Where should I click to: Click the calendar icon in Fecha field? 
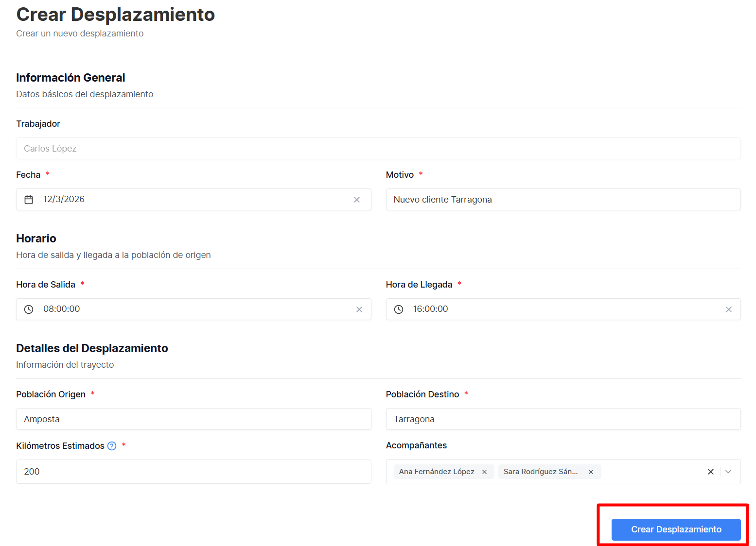point(29,200)
